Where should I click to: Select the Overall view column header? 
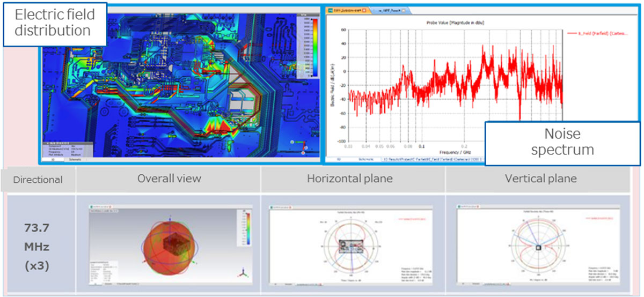168,179
